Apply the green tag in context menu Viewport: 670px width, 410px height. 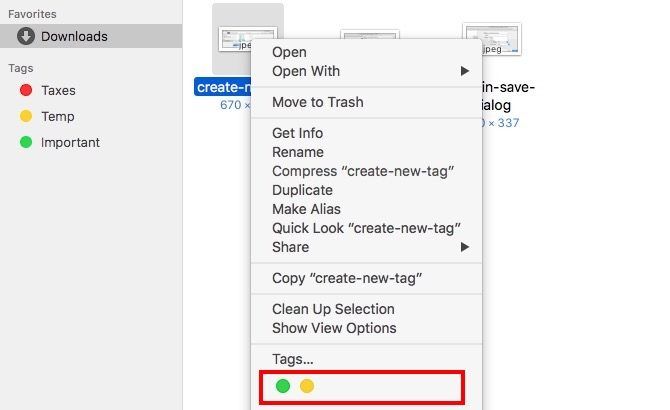pos(283,386)
